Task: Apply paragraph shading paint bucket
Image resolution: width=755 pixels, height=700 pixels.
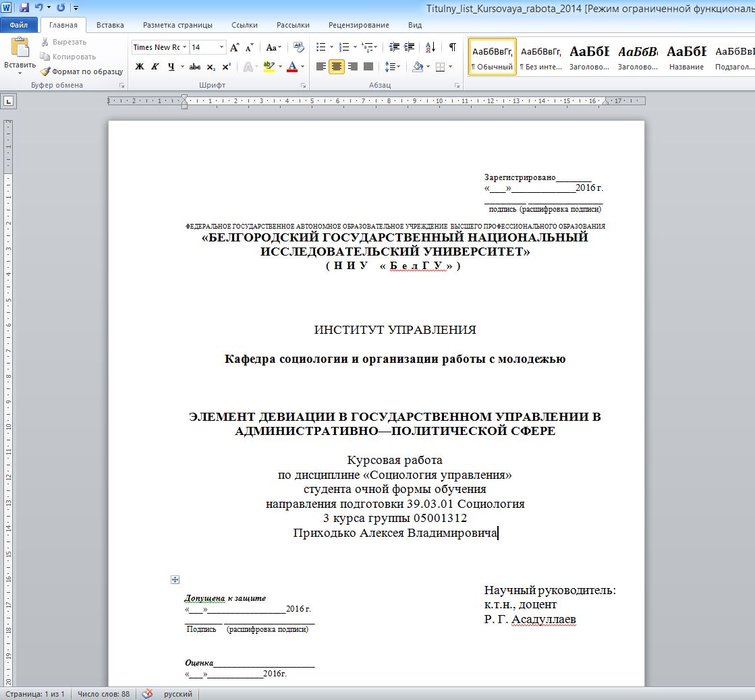Action: point(418,67)
